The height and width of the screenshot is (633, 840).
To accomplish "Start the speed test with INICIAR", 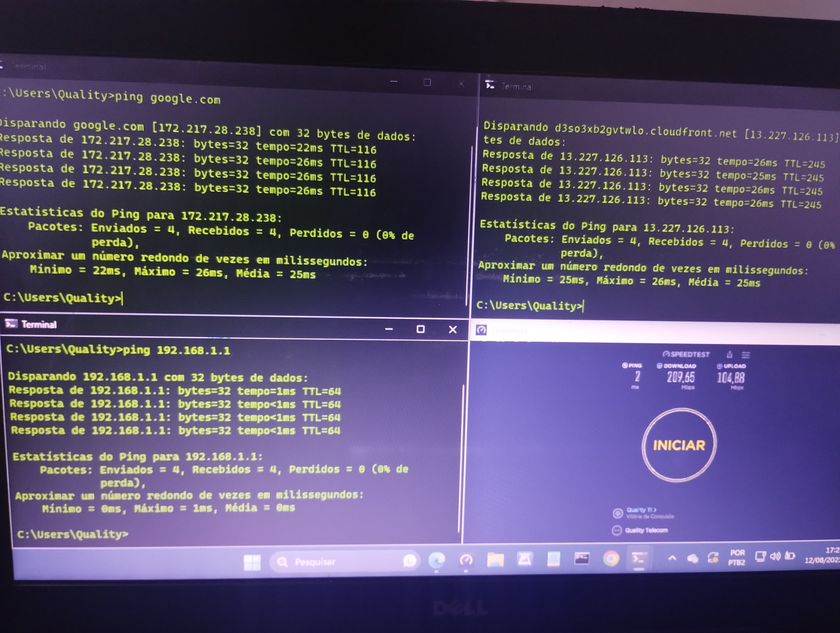I will (x=679, y=445).
